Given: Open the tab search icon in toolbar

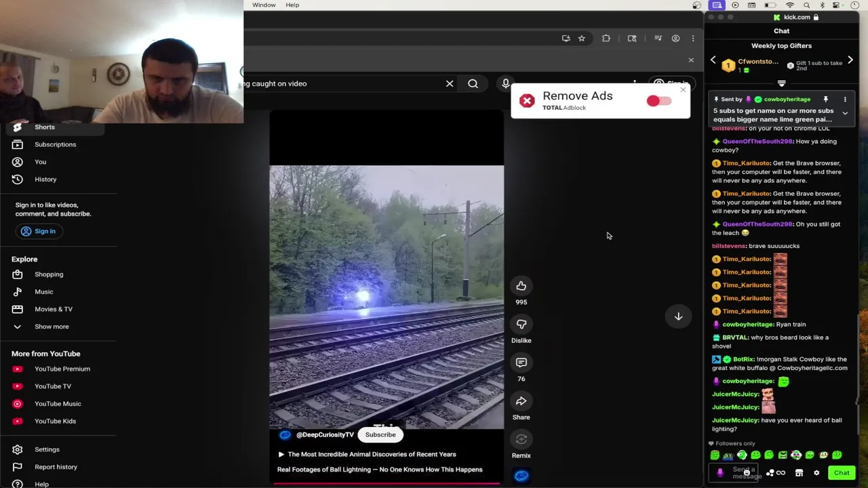Looking at the screenshot, I should [632, 39].
